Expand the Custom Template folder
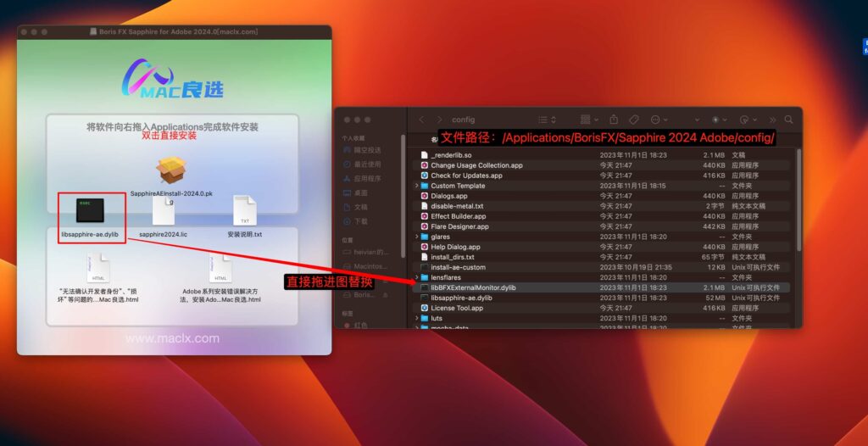The height and width of the screenshot is (446, 868). tap(416, 186)
